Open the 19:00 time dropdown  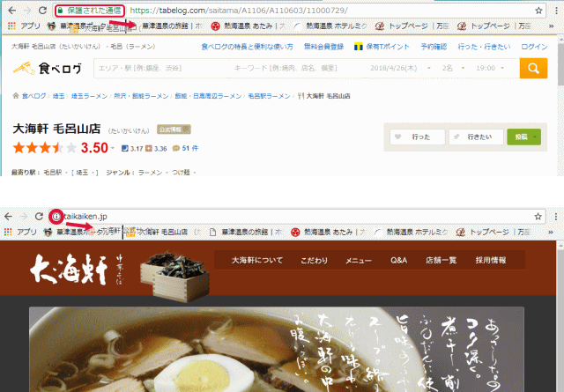[x=490, y=68]
